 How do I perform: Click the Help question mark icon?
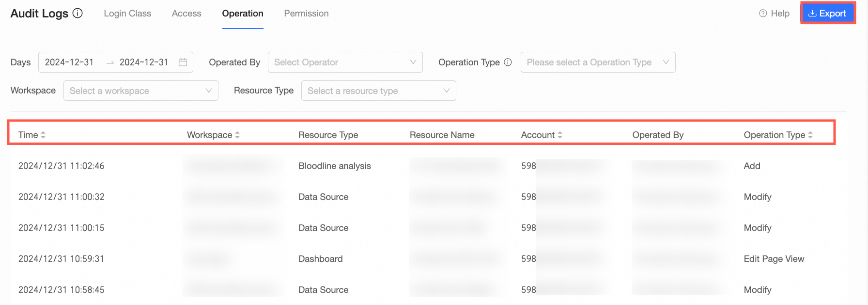[763, 14]
